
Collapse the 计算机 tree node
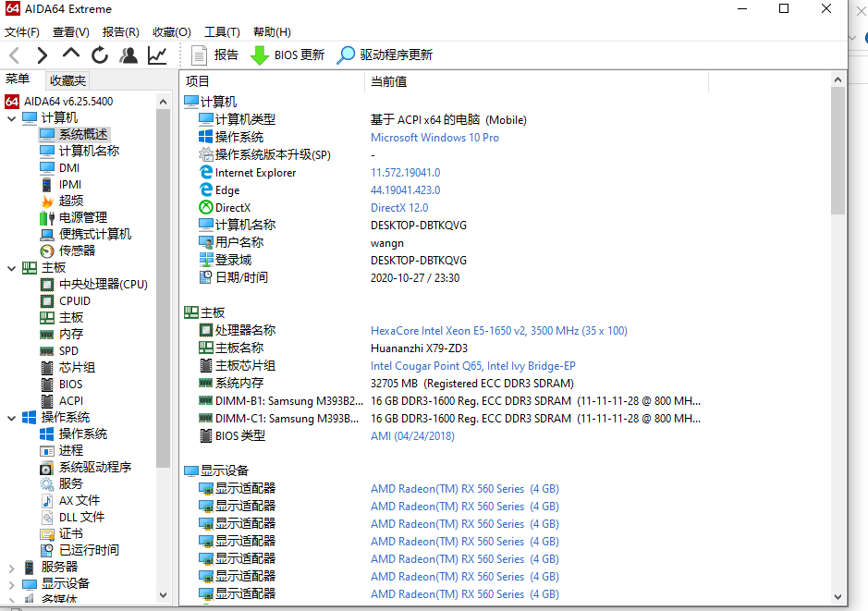coord(12,118)
